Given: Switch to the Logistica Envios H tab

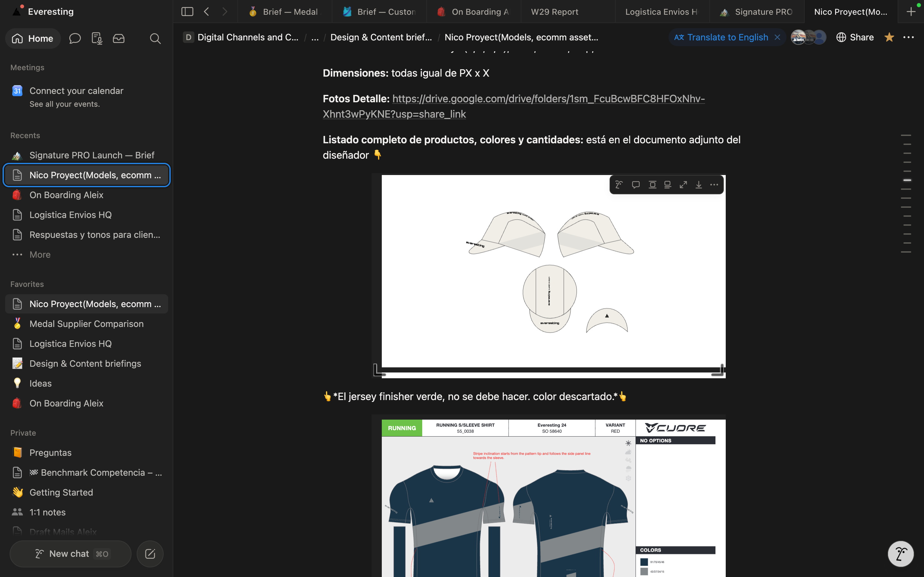Looking at the screenshot, I should click(661, 12).
